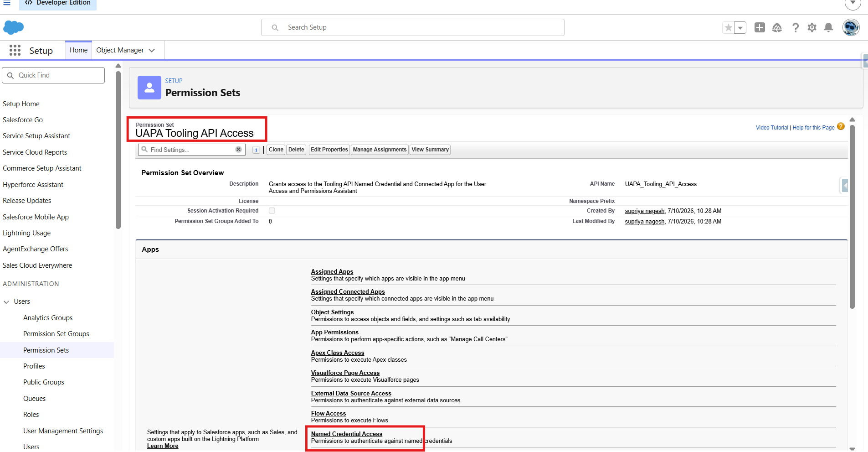Select the Object Manager tab
868x452 pixels.
[120, 50]
